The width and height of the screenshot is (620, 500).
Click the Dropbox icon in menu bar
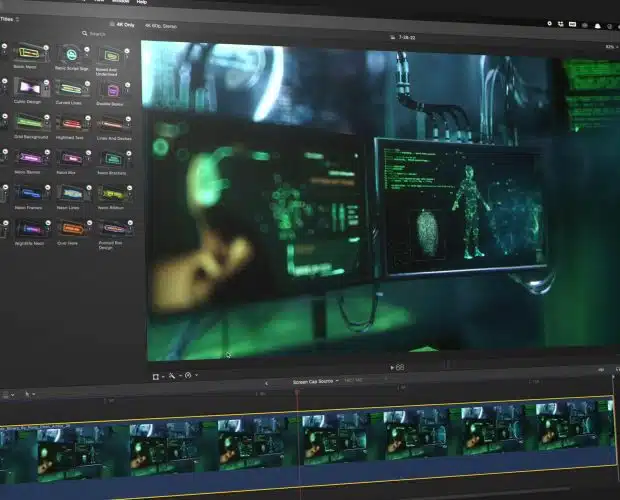[561, 24]
